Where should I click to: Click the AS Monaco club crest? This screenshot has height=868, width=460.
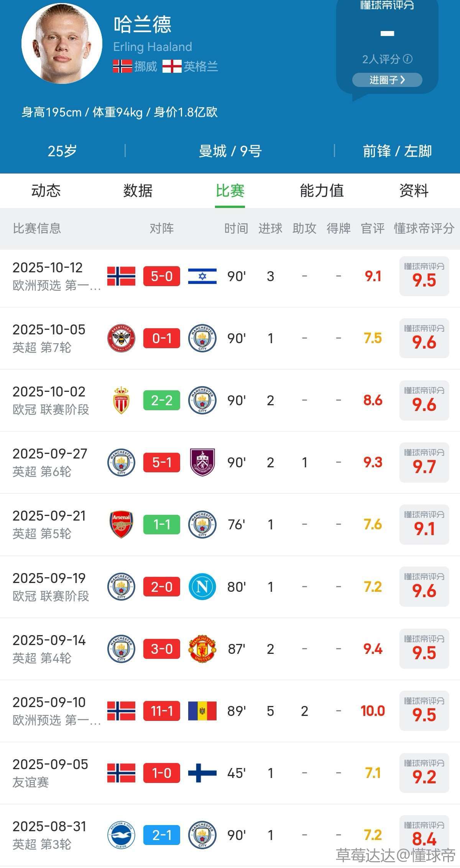(121, 400)
